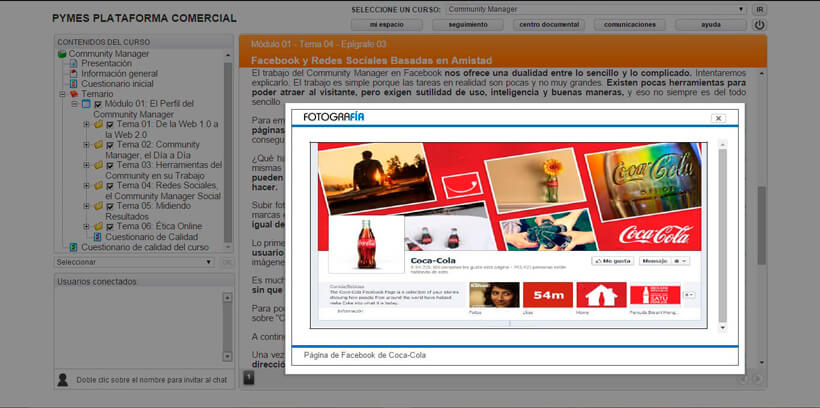Toggle the Módulo 01 checkbox

point(98,105)
